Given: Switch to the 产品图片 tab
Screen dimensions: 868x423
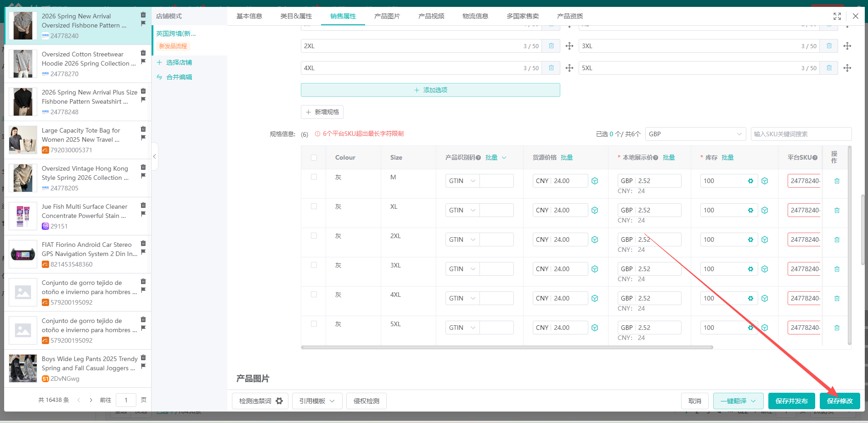Looking at the screenshot, I should tap(387, 16).
